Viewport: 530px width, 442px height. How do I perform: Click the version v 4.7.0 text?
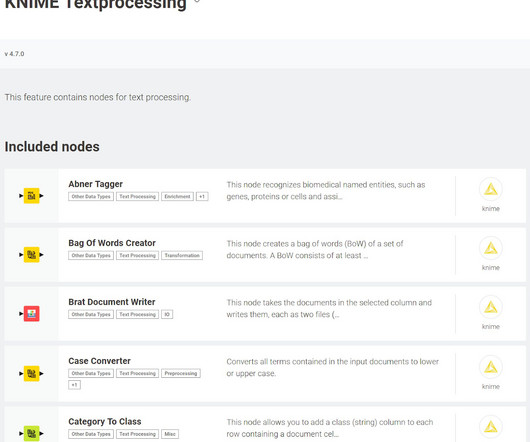14,54
